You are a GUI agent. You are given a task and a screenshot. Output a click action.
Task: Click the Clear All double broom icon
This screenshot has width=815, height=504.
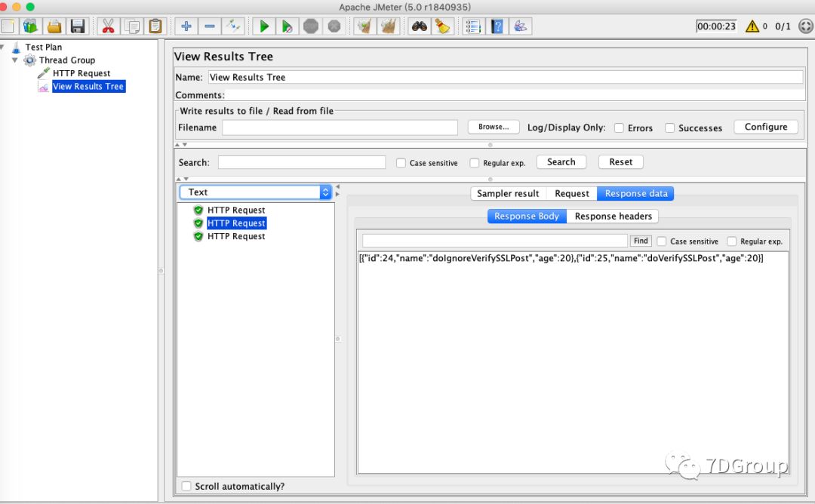389,26
